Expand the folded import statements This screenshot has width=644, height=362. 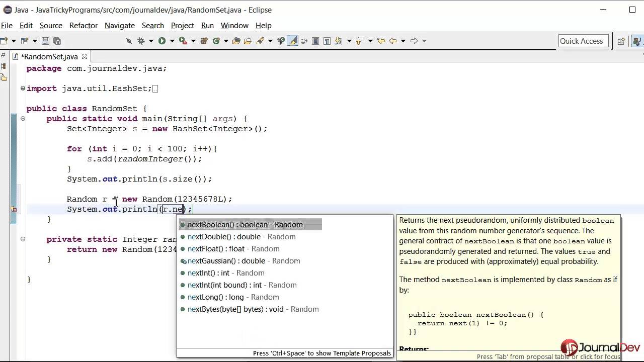tap(23, 88)
